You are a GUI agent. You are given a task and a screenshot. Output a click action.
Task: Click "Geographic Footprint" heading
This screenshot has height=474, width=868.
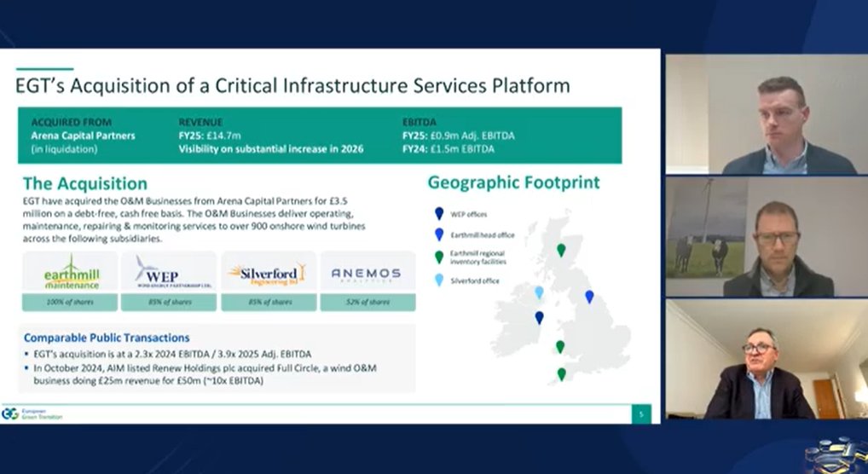pos(513,182)
